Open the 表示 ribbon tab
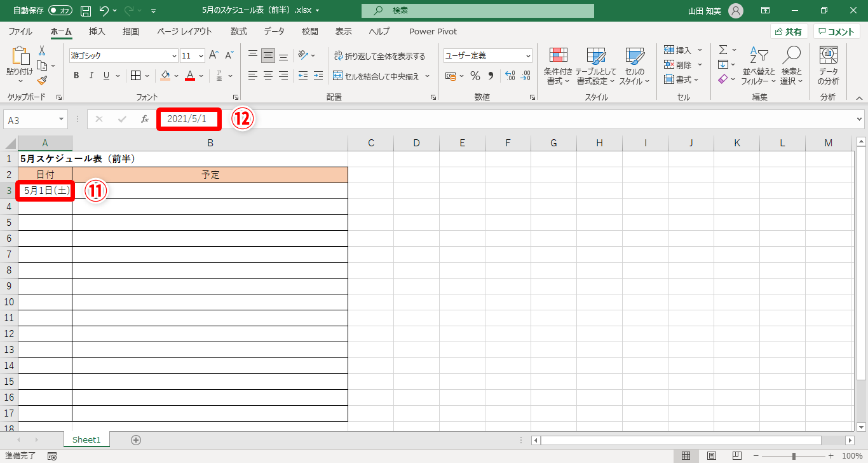The width and height of the screenshot is (868, 463). point(344,31)
